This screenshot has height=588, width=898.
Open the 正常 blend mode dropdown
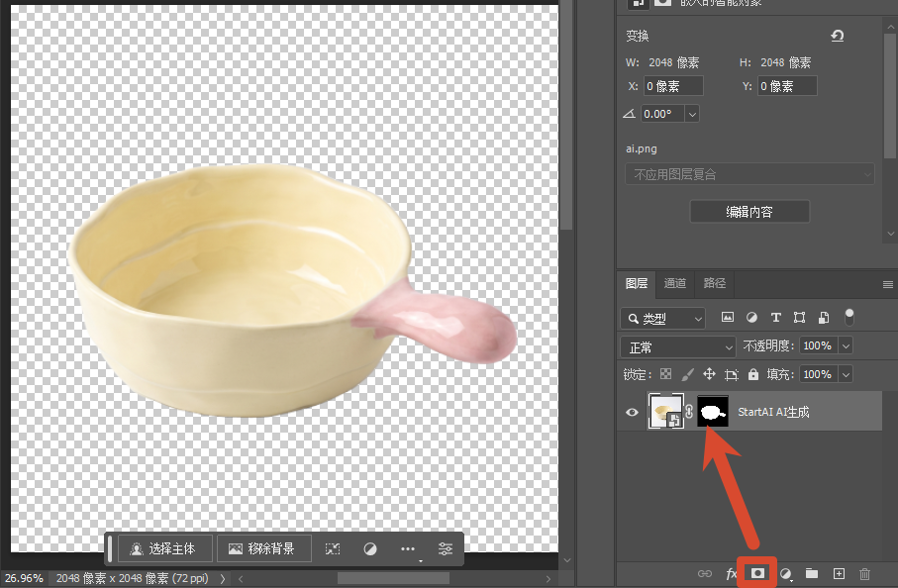[x=678, y=347]
